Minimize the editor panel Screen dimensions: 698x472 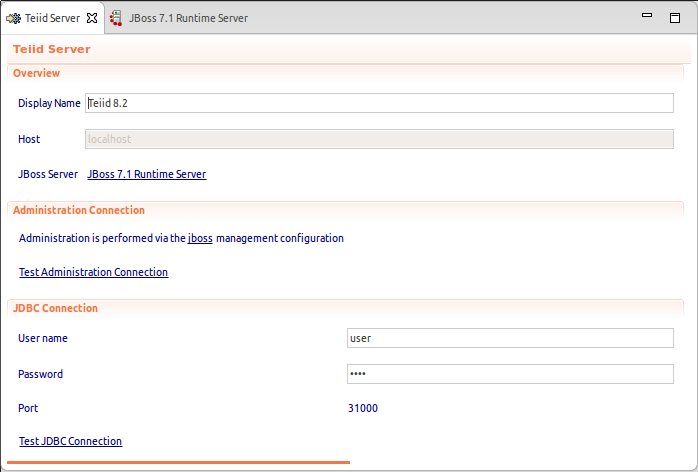tap(647, 17)
